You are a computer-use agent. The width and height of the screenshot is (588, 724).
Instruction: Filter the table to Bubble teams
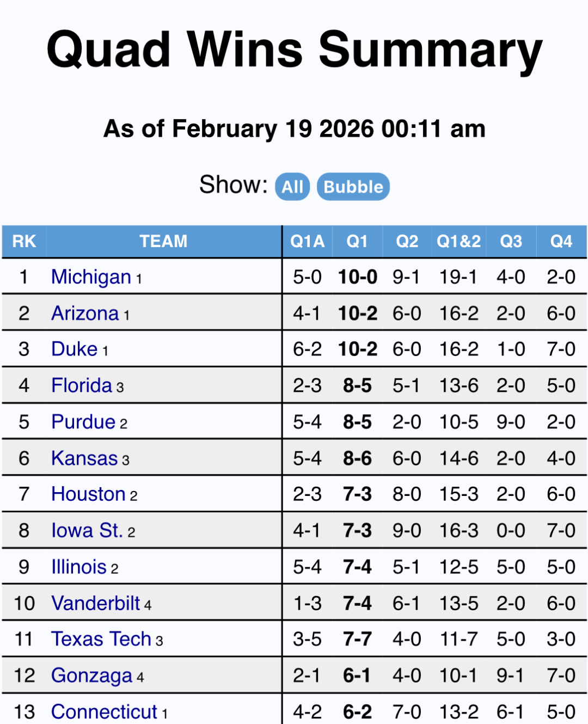(x=353, y=187)
